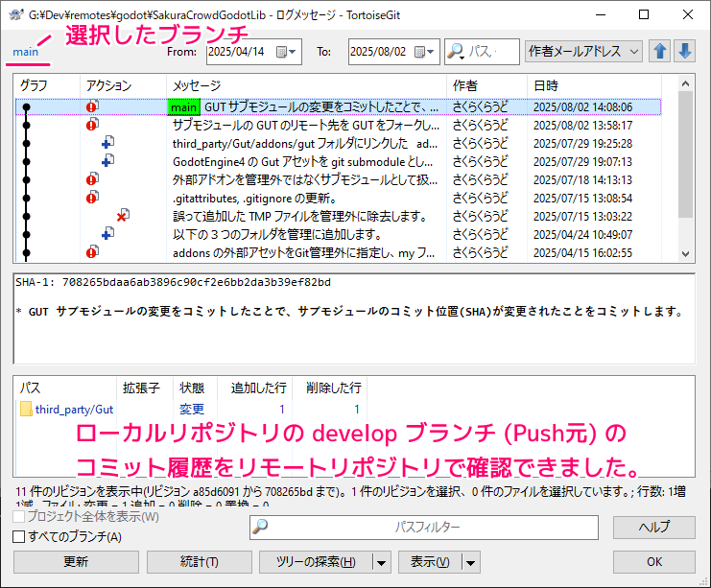Open the ツリーの探索 dropdown arrow

(x=382, y=562)
